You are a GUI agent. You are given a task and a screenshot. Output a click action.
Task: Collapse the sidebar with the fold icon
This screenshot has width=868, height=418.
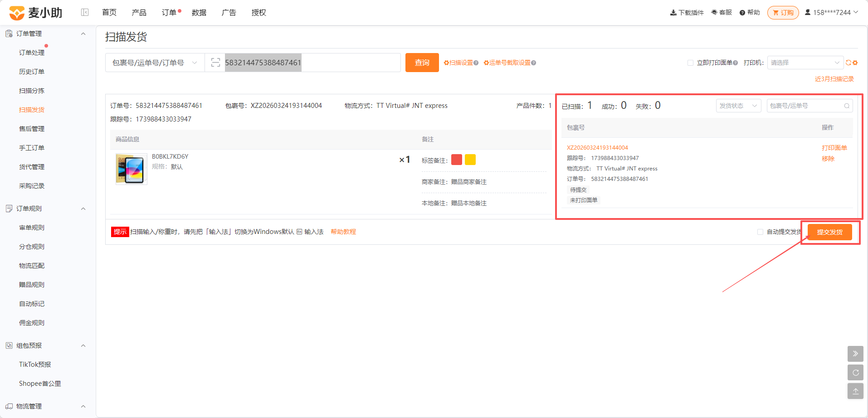(x=85, y=12)
